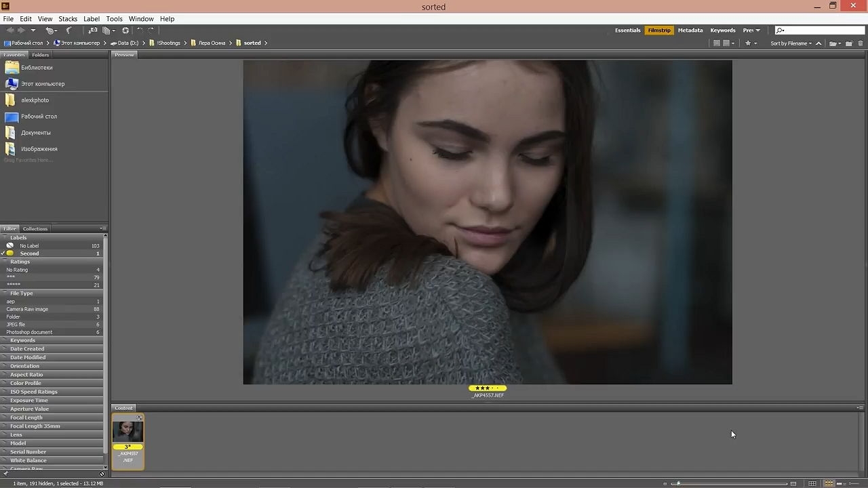Viewport: 868px width, 488px height.
Task: Open the Sort by Filename dropdown
Action: (x=791, y=43)
